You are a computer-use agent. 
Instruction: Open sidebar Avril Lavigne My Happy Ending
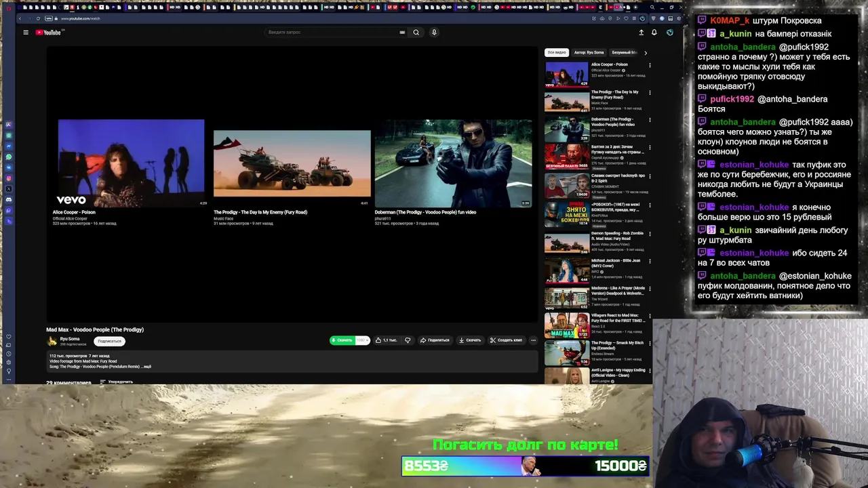(567, 376)
